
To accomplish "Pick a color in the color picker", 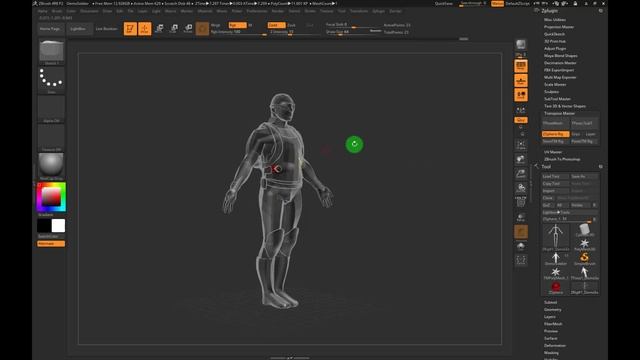I will coord(51,197).
